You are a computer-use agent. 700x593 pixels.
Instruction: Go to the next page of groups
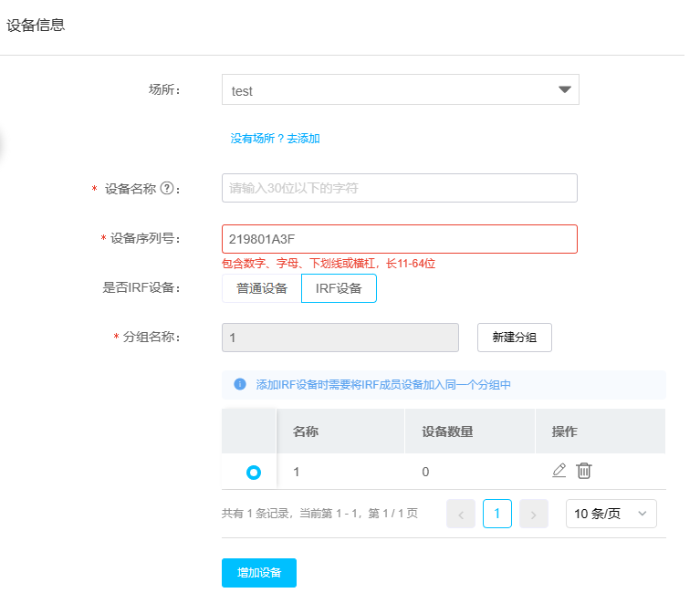tap(533, 514)
